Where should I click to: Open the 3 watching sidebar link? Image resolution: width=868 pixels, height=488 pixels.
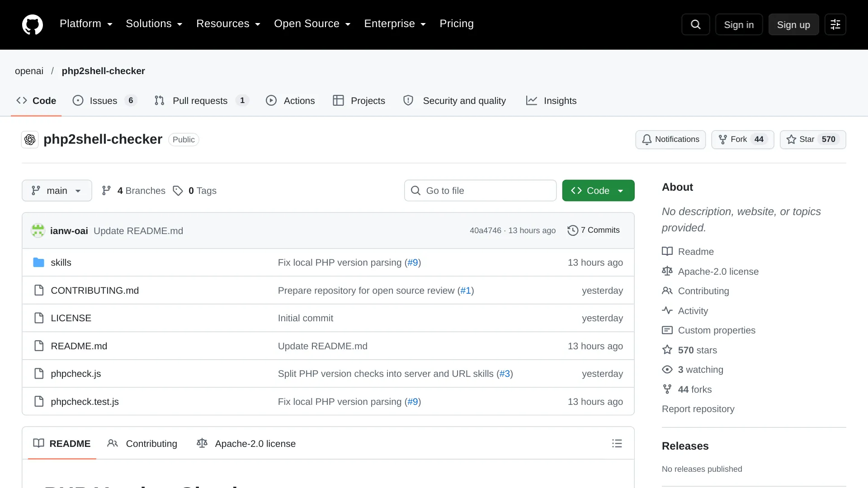click(x=693, y=370)
